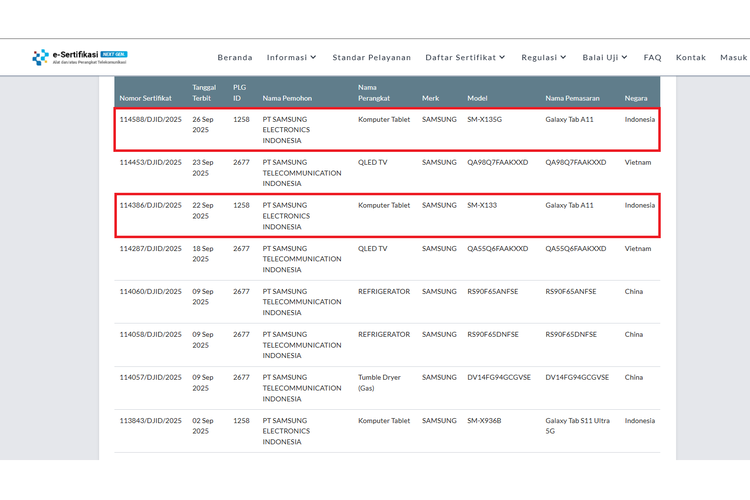Click the Nama Pemasaran column header
This screenshot has height=500, width=750.
click(x=572, y=98)
